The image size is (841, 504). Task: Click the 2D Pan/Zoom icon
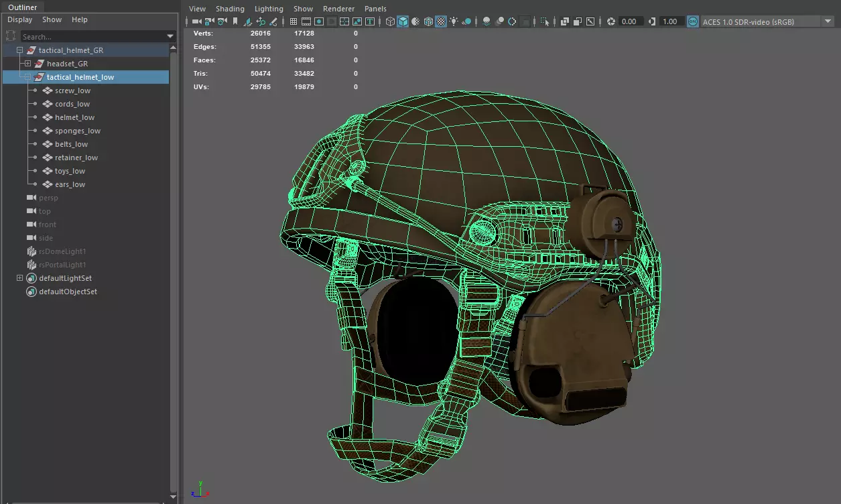[261, 21]
